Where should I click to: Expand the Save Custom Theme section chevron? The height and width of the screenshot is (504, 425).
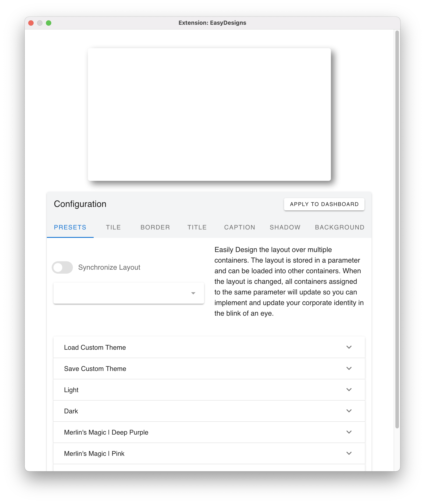349,368
